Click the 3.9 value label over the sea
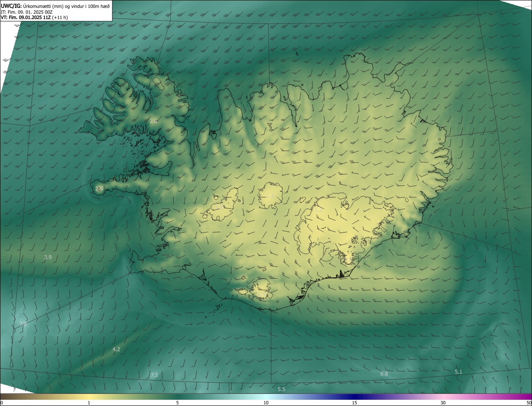 [x=48, y=257]
